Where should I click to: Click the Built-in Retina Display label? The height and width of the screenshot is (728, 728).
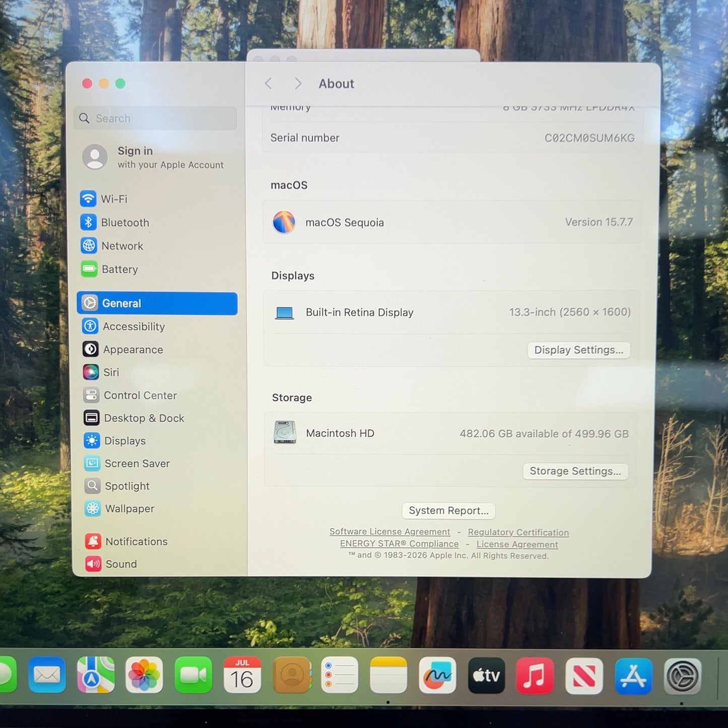point(360,312)
